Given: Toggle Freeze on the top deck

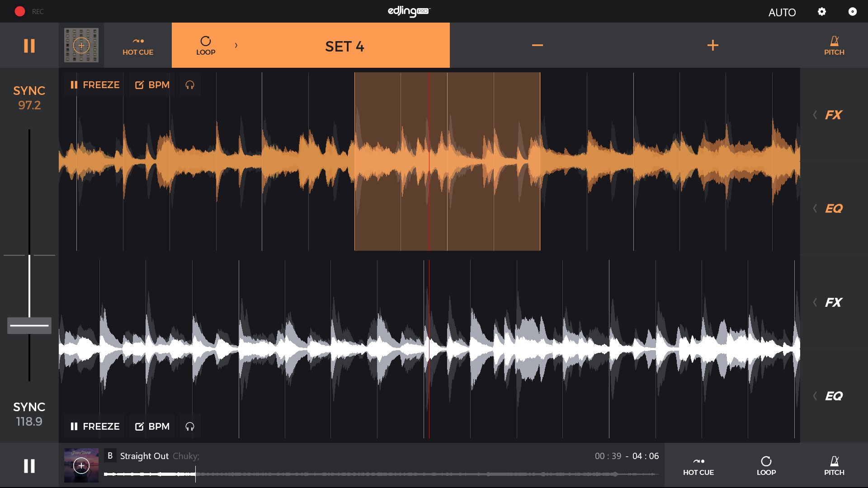Looking at the screenshot, I should [x=94, y=84].
